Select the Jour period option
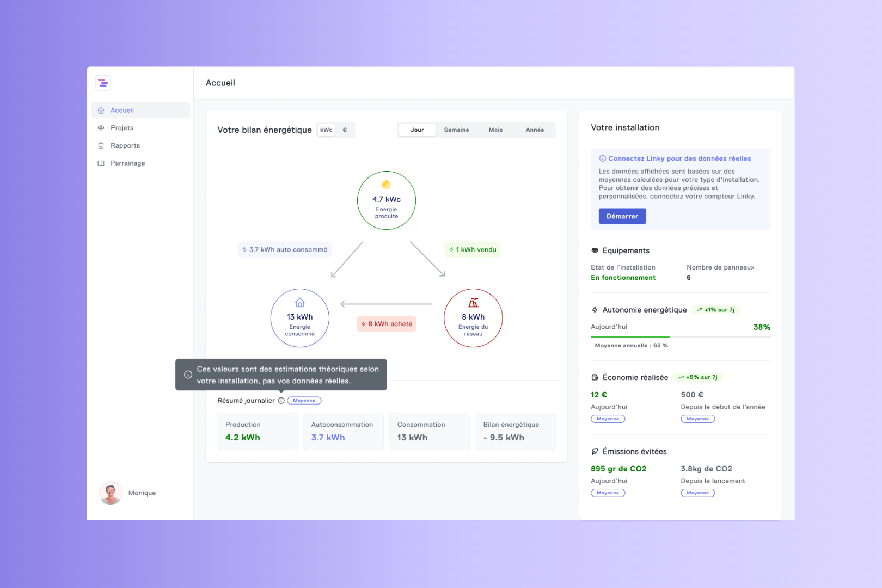 point(417,130)
